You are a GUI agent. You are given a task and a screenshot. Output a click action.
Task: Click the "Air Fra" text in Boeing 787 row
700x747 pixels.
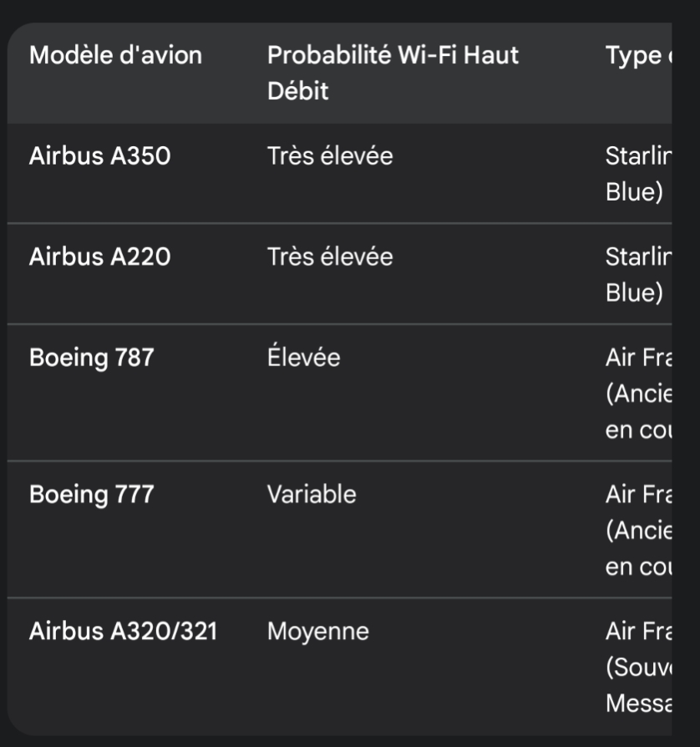pos(638,358)
